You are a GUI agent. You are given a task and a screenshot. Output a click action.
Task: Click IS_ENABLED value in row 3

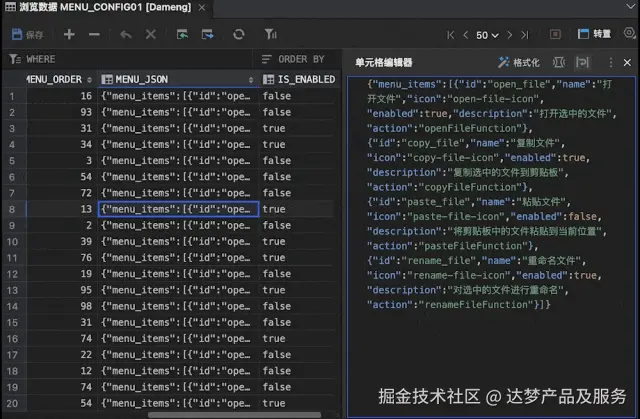coord(274,128)
